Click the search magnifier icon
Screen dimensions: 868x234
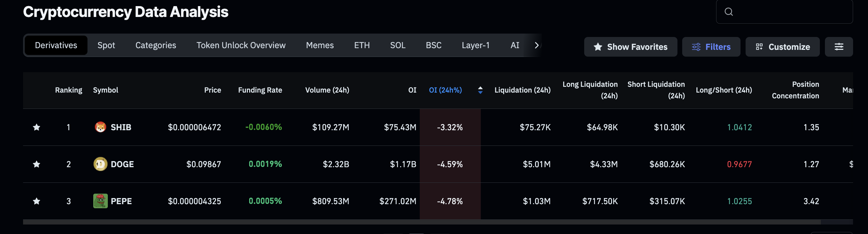pos(729,12)
